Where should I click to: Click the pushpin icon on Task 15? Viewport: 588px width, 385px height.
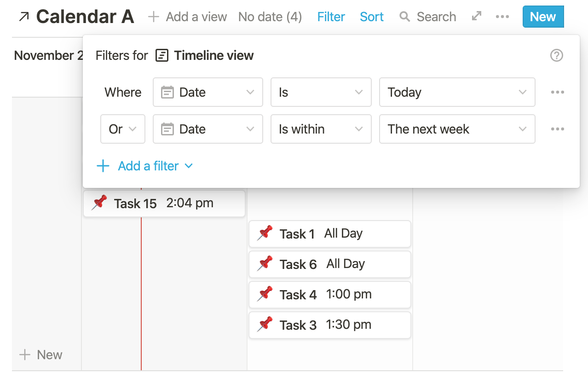[x=99, y=203]
